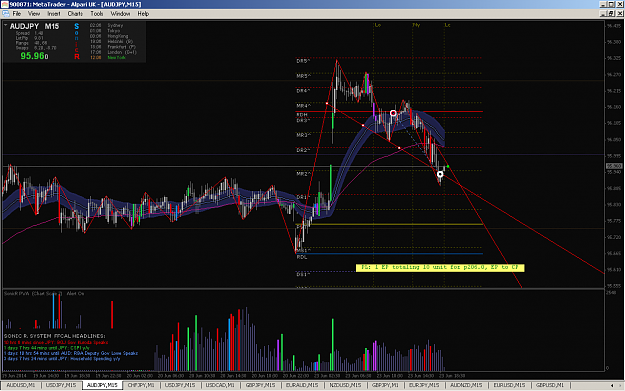Click the upper white circle marker near RDH
Image resolution: width=625 pixels, height=391 pixels.
pos(393,113)
